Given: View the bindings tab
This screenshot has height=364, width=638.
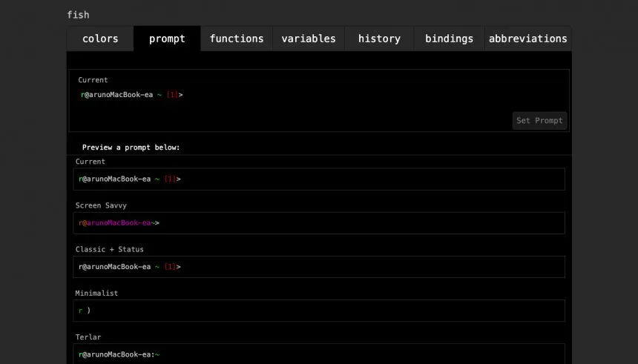Looking at the screenshot, I should click(x=450, y=39).
